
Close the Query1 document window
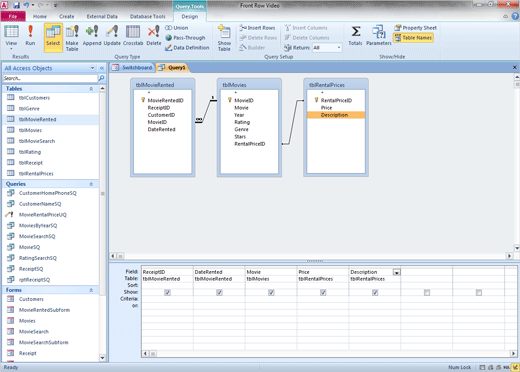[x=514, y=67]
